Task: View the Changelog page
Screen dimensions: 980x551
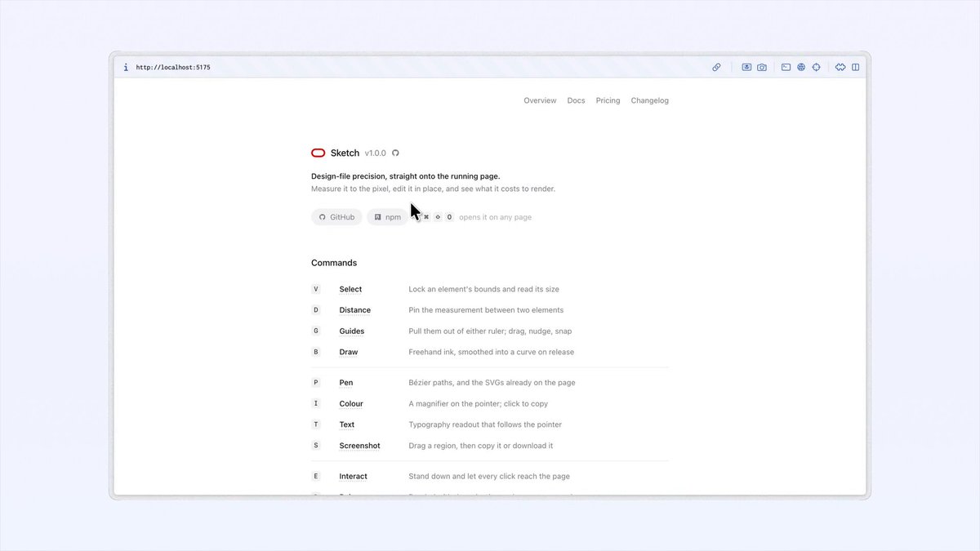Action: click(x=650, y=100)
